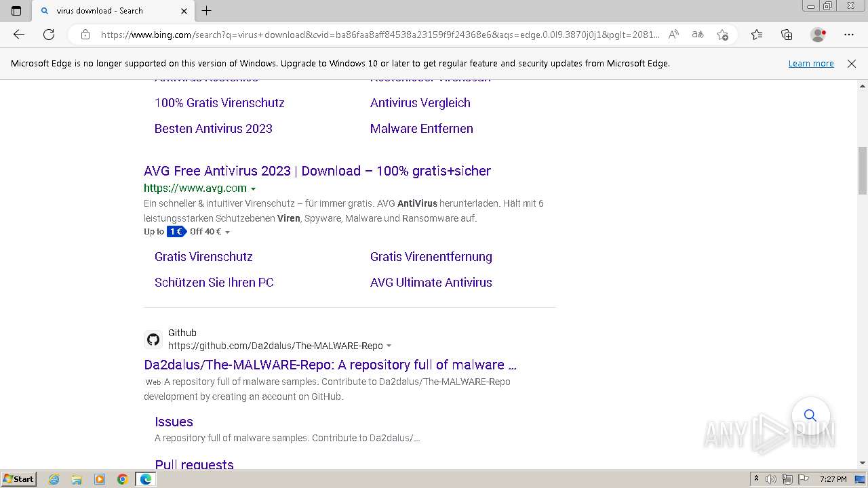View site information lock icon

[x=85, y=35]
